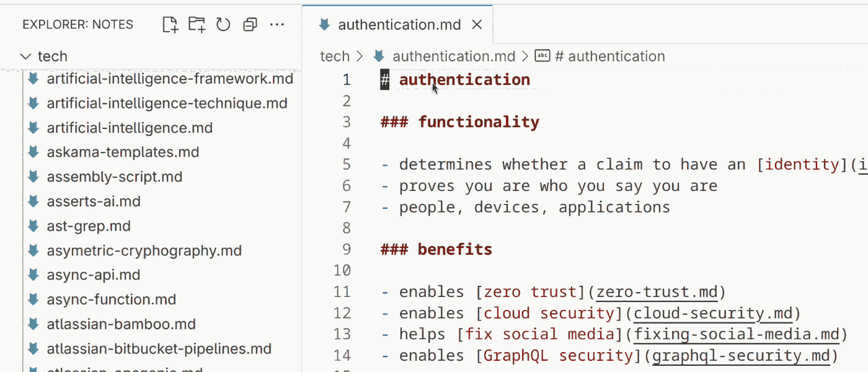Click the '### benefits' heading
This screenshot has height=372, width=868.
[436, 249]
